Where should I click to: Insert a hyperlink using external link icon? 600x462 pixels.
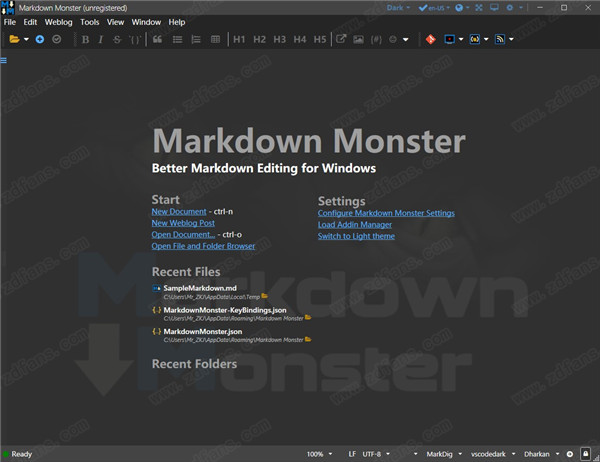click(x=341, y=39)
